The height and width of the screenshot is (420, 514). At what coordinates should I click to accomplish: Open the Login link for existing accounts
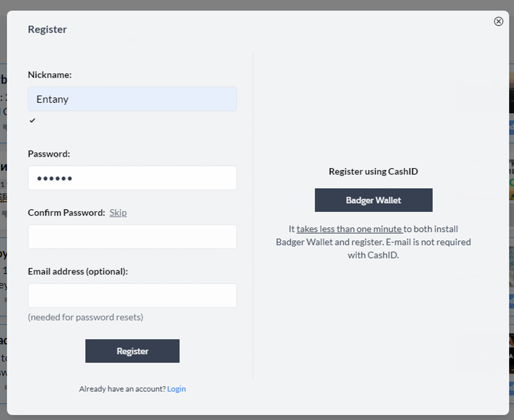pos(176,389)
